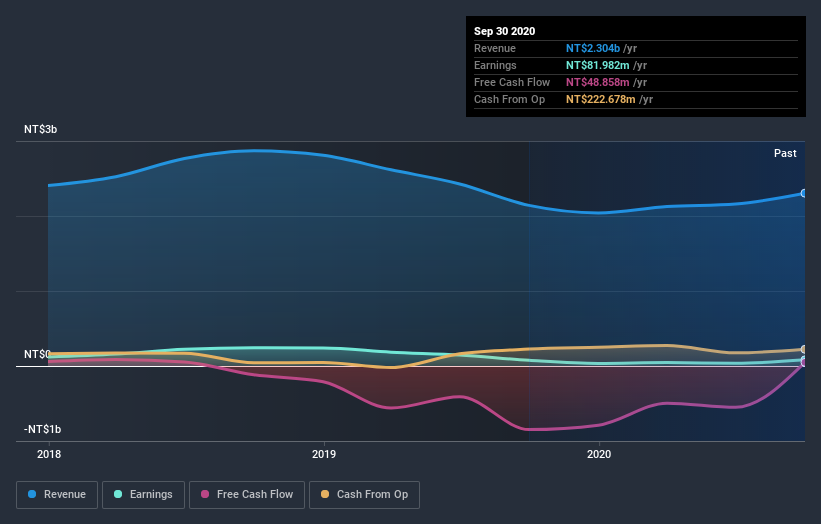Toggle the Earnings legend button
Viewport: 821px width, 524px height.
click(x=143, y=495)
